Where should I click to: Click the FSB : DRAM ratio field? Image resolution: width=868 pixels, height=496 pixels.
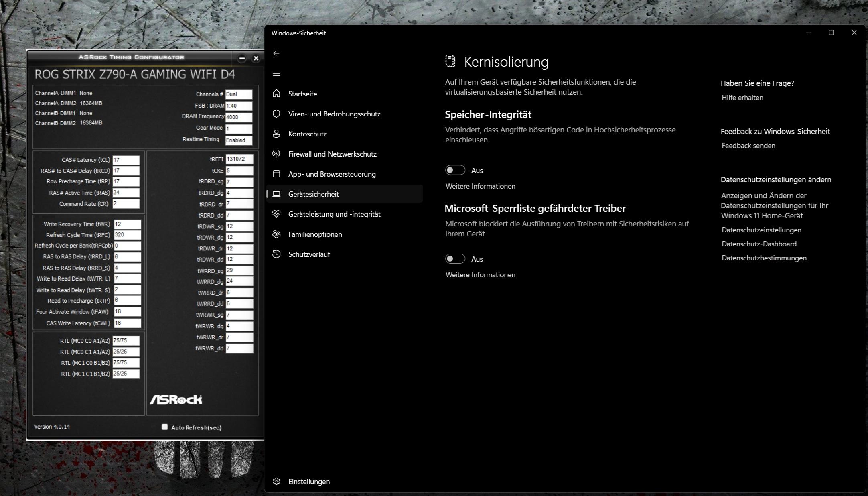[x=239, y=106]
